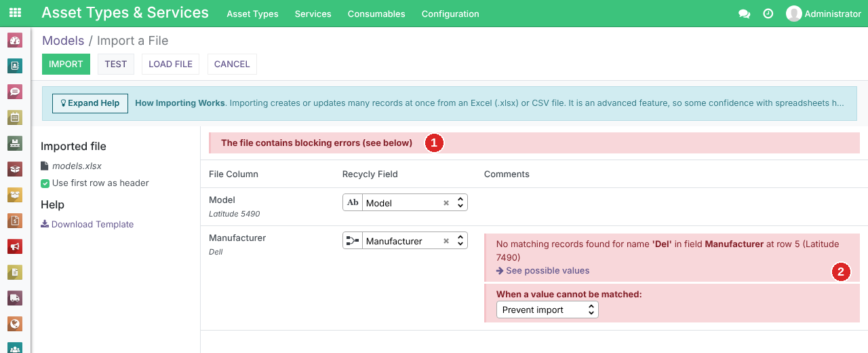Click the Dell sample value

pyautogui.click(x=216, y=252)
